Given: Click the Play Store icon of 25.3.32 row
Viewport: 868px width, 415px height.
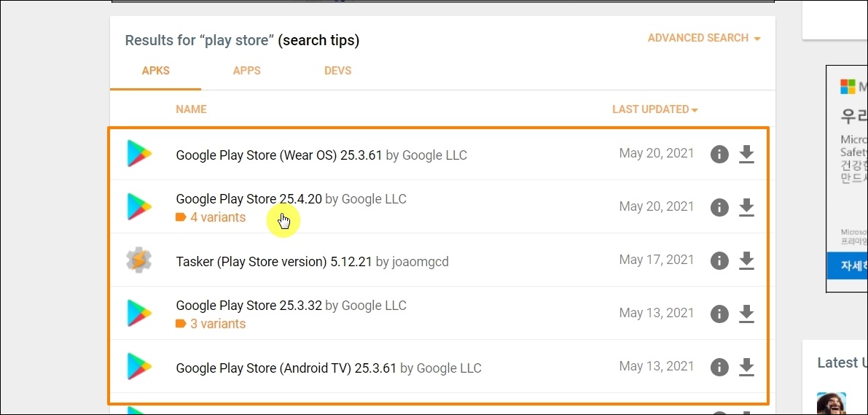Looking at the screenshot, I should (x=139, y=313).
